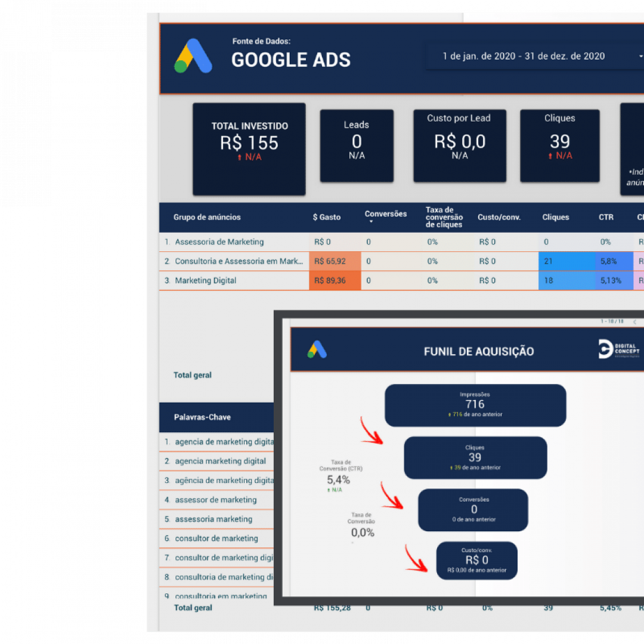Click the Google Ads logo in the funnel panel

pos(317,349)
